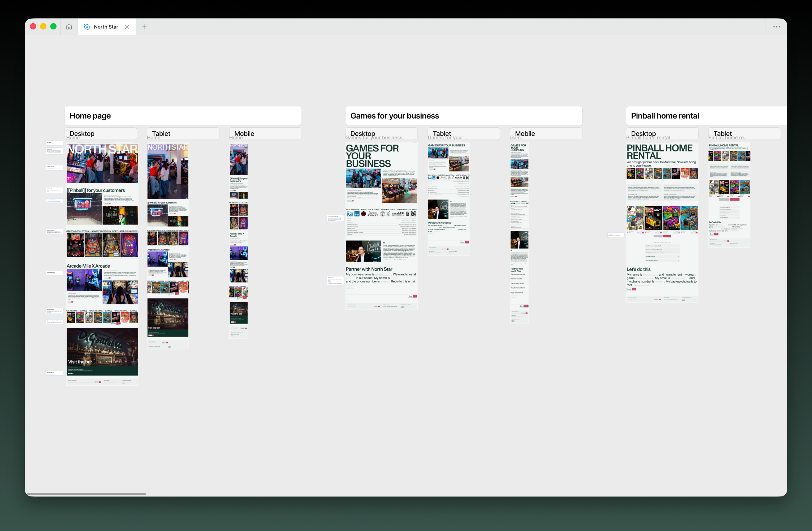Click the Home page Mobile label

coord(244,133)
